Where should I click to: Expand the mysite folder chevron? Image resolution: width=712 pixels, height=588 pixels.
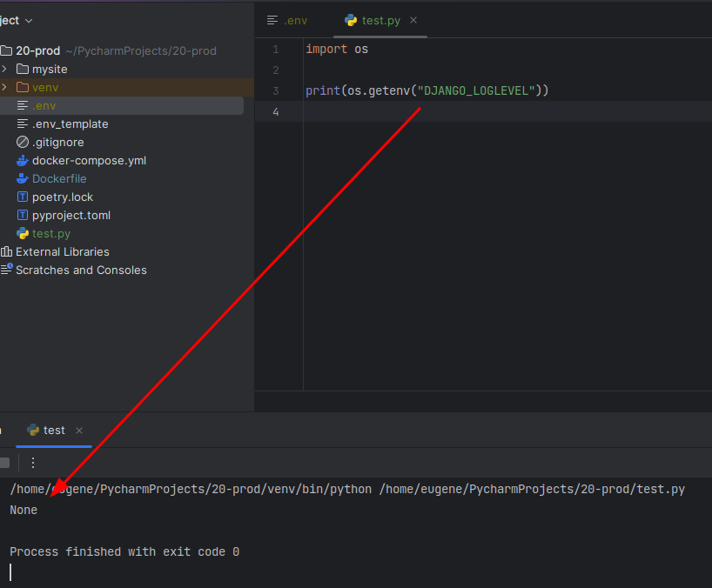(4, 69)
